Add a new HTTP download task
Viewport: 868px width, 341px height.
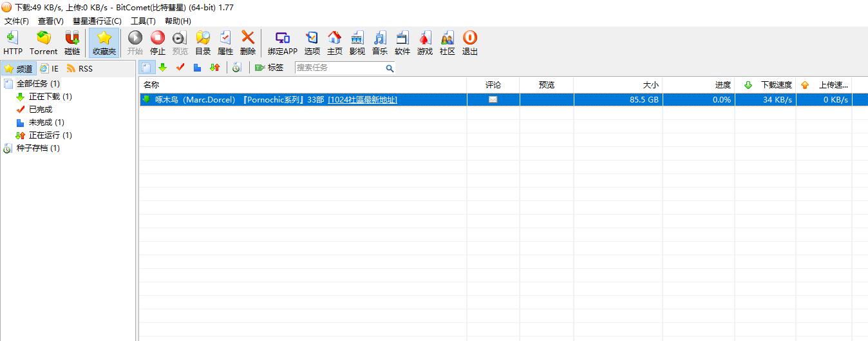click(12, 43)
